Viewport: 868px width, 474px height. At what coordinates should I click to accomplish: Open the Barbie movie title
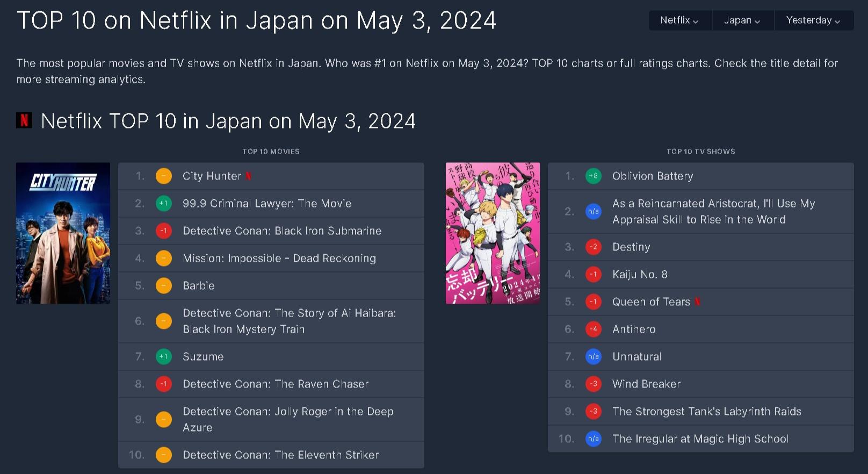[198, 286]
